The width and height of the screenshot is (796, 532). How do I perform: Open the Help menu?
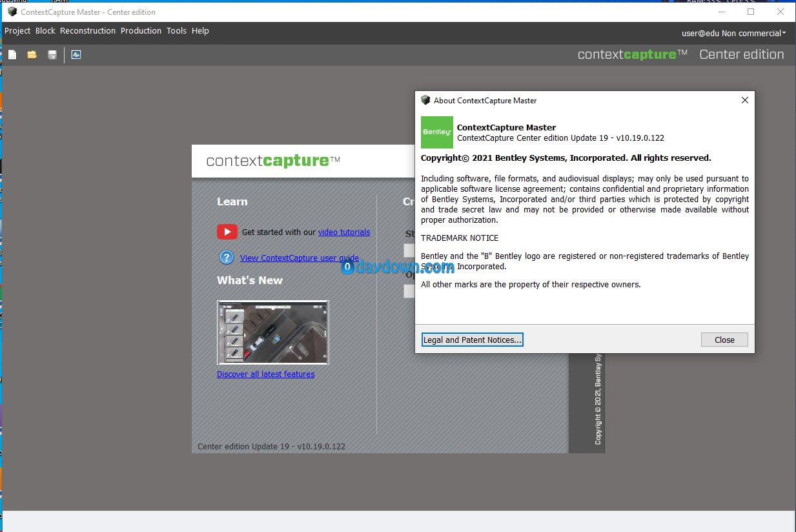(x=200, y=31)
